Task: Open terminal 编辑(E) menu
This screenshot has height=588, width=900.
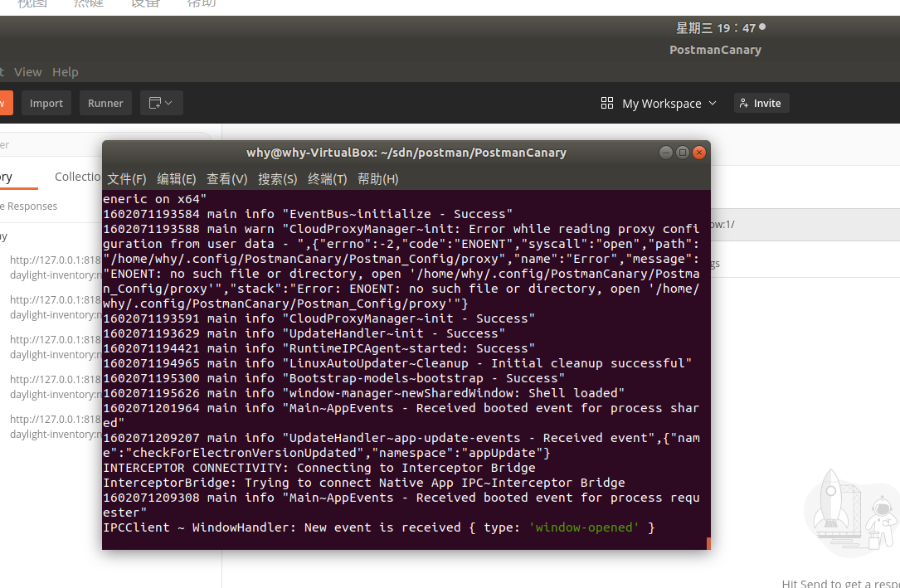Action: (x=177, y=179)
